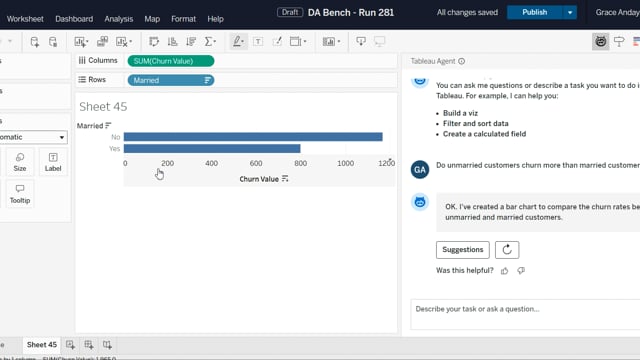Click the new data source icon
The image size is (640, 360).
[x=35, y=42]
